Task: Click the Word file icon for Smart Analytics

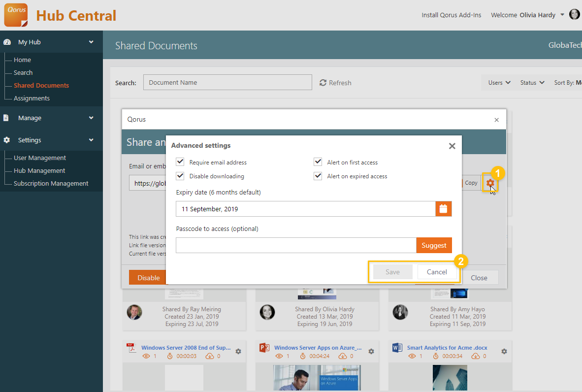Action: tap(397, 348)
